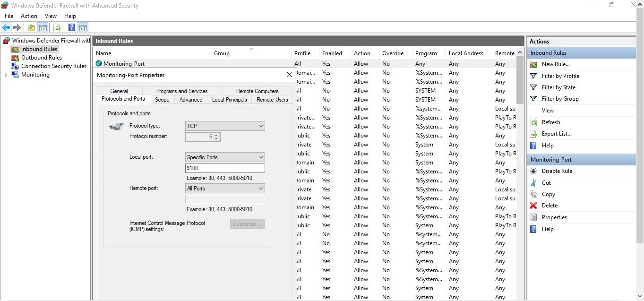Click scroll-up arrow of rules list

coord(520,52)
